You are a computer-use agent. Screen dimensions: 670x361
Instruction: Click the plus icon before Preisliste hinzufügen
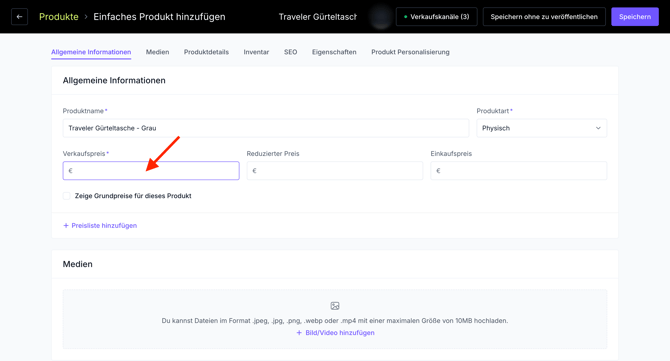66,226
